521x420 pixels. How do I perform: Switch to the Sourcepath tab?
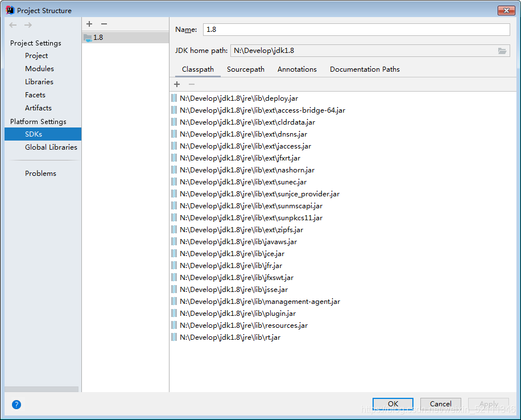tap(246, 69)
